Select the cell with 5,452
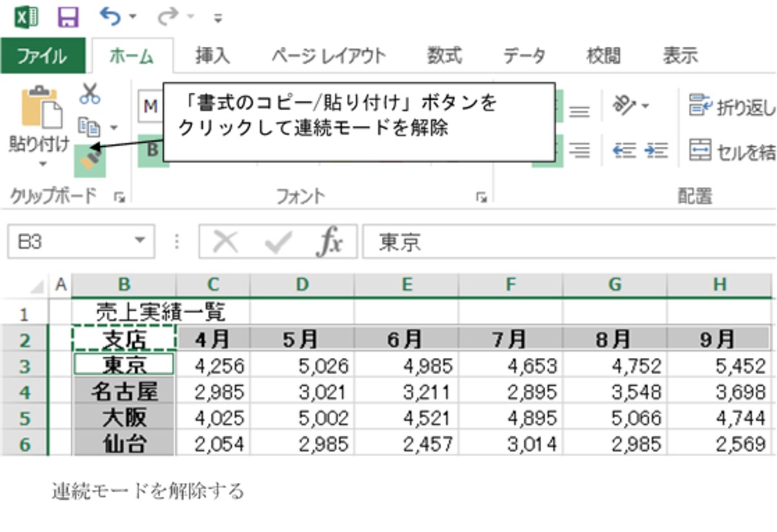Screen dimensions: 777x532 pyautogui.click(x=719, y=366)
